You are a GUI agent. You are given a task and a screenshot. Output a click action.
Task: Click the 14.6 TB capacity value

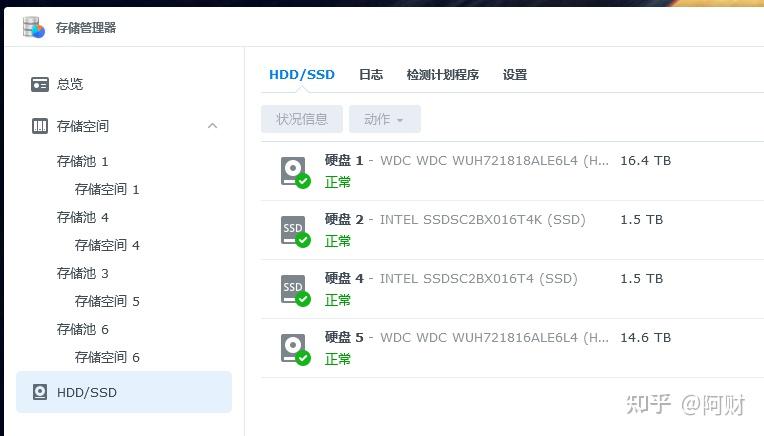646,338
